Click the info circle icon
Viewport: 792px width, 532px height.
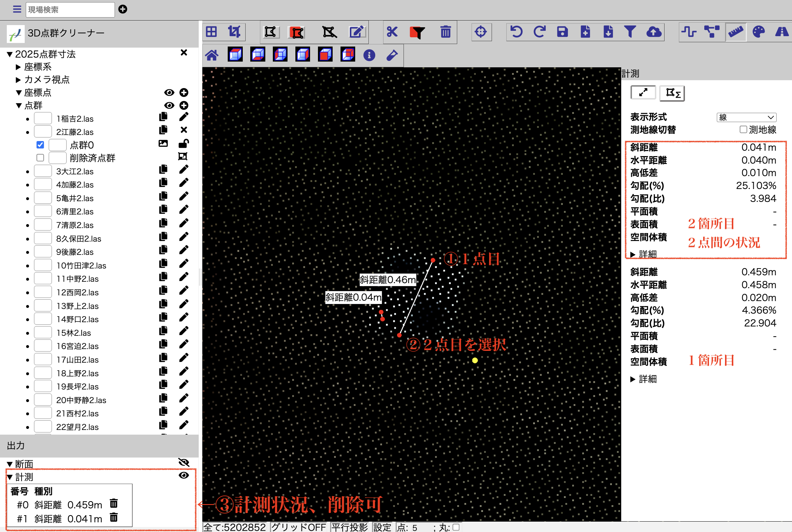[x=369, y=55]
